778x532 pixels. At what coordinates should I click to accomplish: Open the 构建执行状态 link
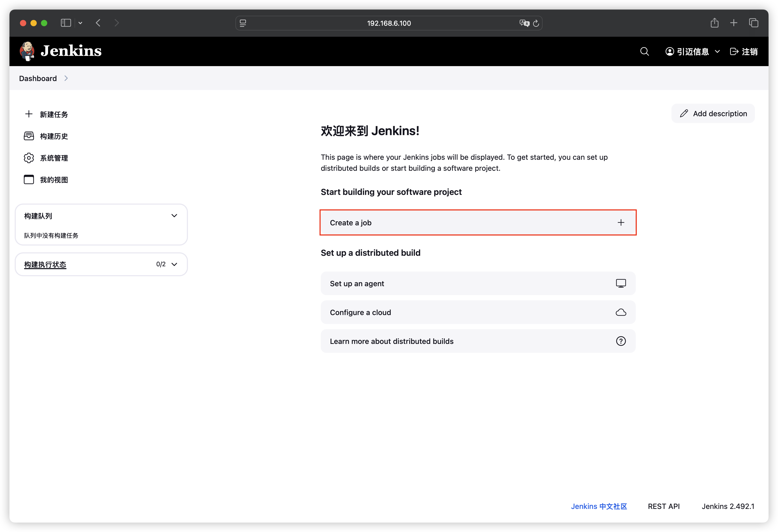[x=45, y=264]
